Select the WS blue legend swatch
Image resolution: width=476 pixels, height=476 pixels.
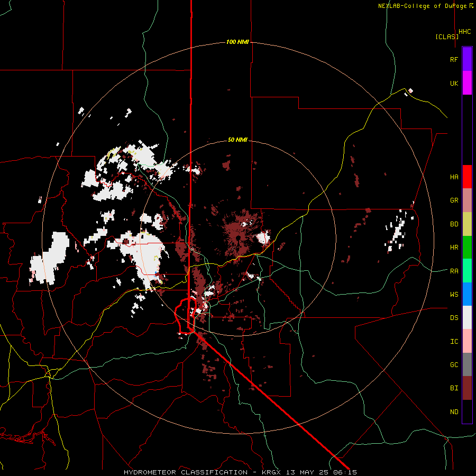point(467,294)
